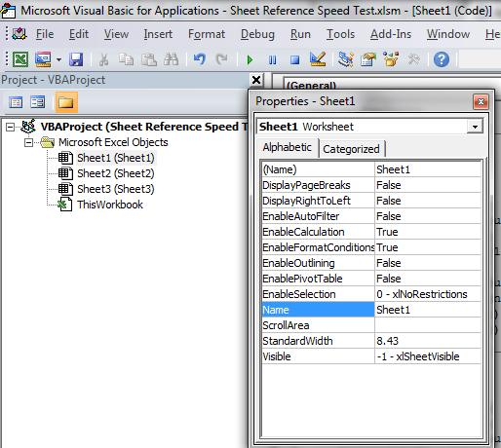Image resolution: width=501 pixels, height=448 pixels.
Task: Click the StandardWidth value 8.43
Action: tap(428, 341)
